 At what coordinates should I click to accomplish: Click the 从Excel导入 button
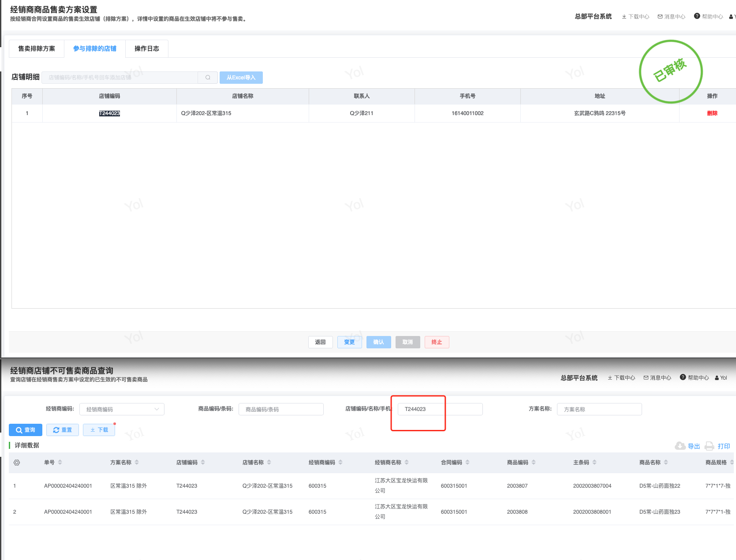pos(241,78)
